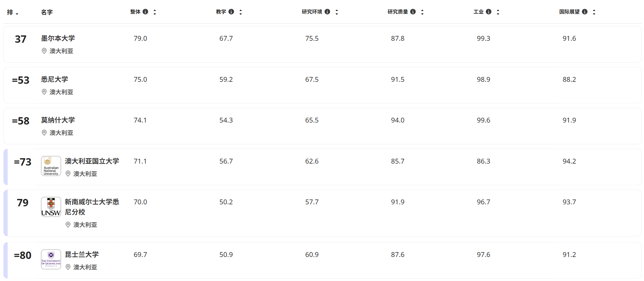
Task: Sort by 研究环境 column arrows
Action: [x=337, y=12]
